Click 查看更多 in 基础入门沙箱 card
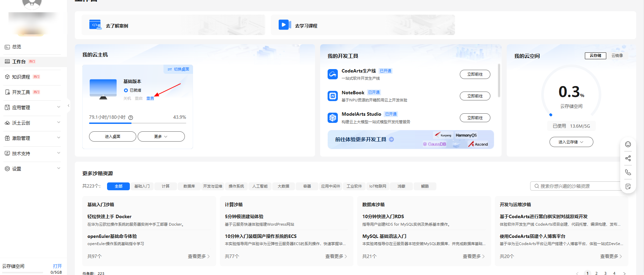This screenshot has width=644, height=275. 199,256
